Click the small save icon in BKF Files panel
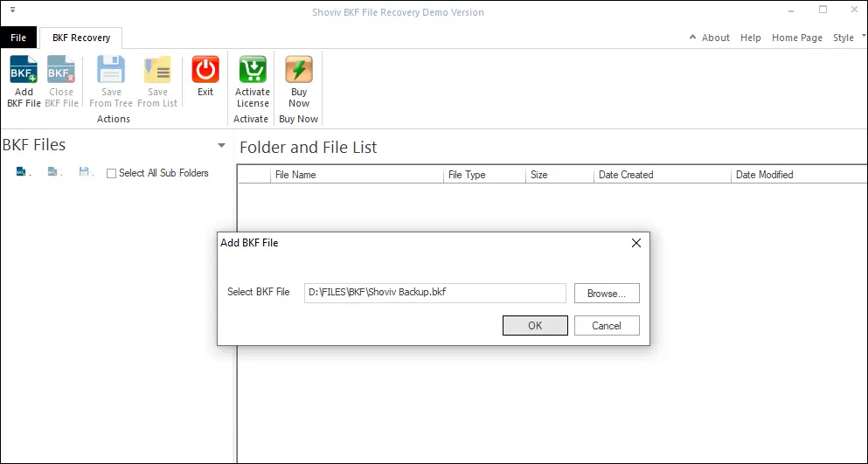868x464 pixels. tap(84, 172)
